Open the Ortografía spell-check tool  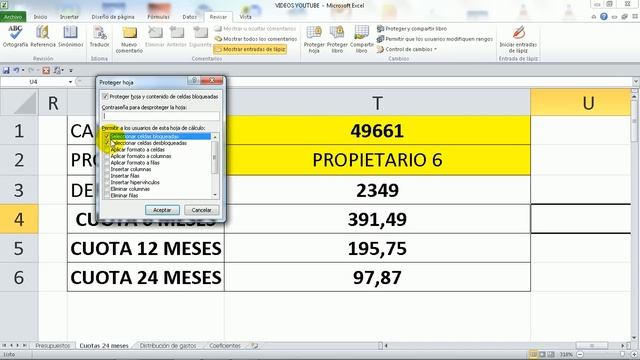(15, 36)
